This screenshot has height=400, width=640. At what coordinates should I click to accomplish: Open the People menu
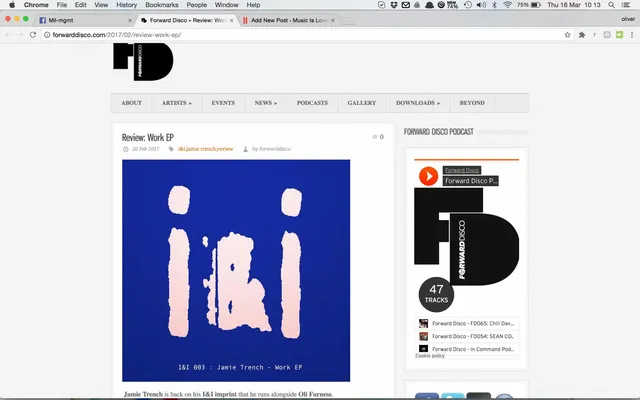coord(196,5)
